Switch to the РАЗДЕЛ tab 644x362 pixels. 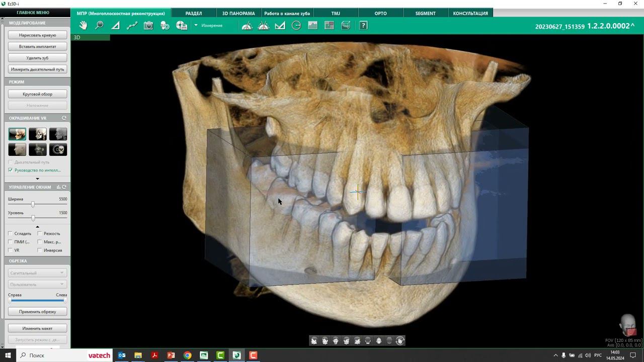(194, 13)
